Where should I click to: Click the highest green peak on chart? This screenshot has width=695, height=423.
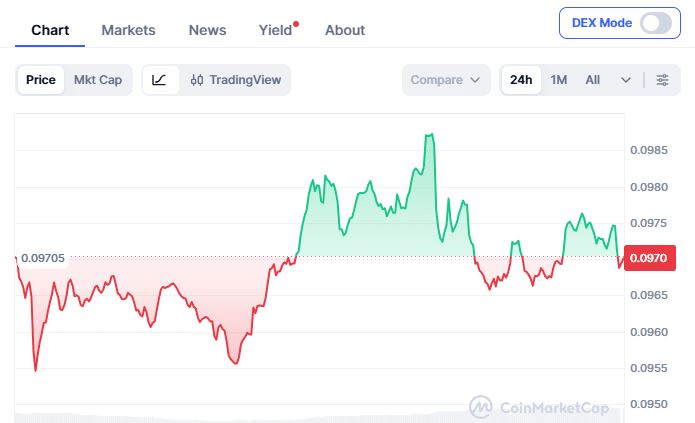429,134
